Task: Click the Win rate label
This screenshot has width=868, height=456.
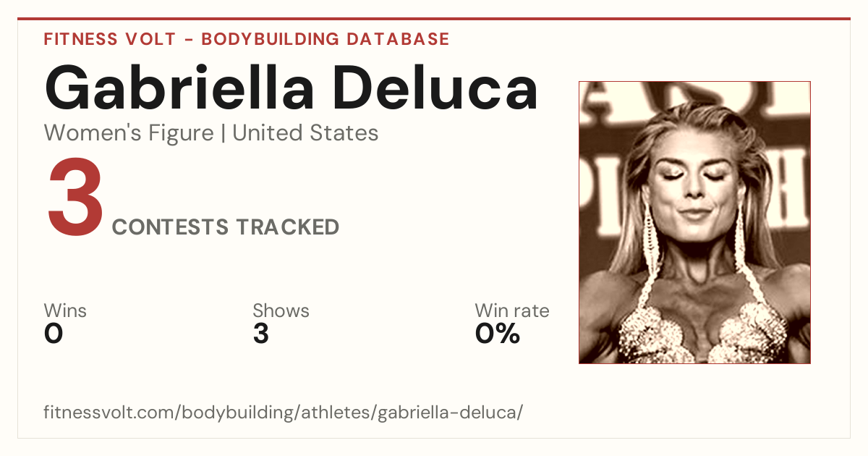Action: click(512, 311)
